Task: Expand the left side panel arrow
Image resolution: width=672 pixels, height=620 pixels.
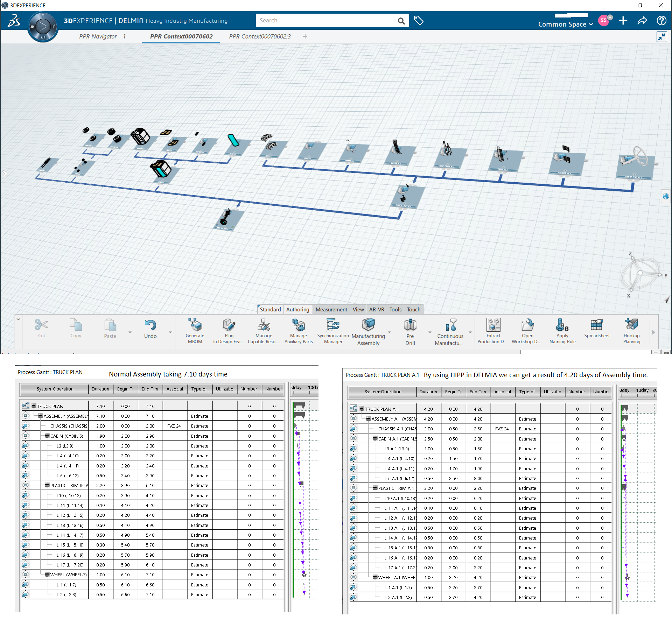Action: point(5,174)
